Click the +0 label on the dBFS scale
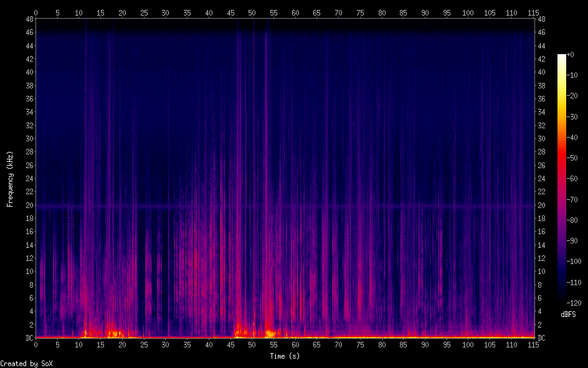The height and width of the screenshot is (368, 588). [x=571, y=55]
